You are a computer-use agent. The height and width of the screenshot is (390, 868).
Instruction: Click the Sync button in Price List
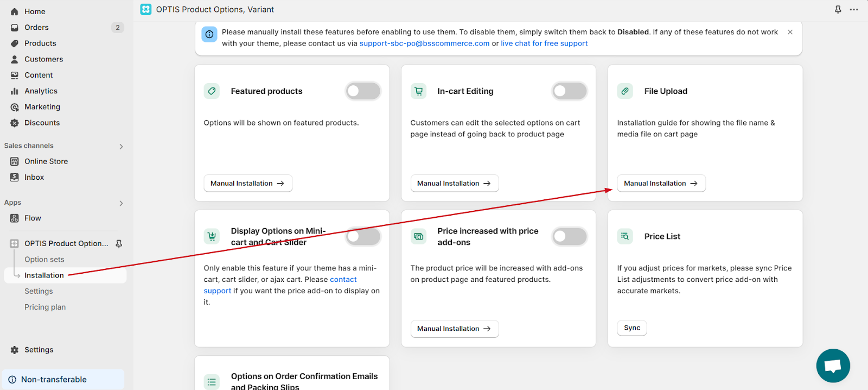(632, 328)
